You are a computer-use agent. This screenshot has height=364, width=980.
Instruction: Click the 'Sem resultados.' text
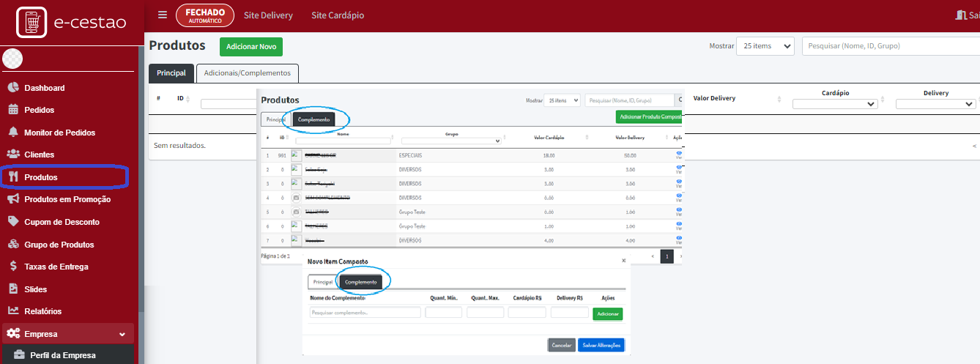pos(179,146)
